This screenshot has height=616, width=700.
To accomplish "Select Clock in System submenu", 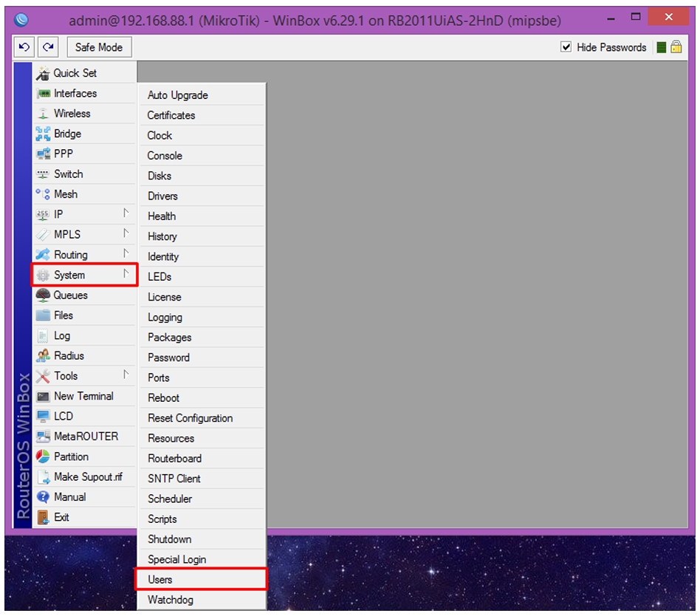I will tap(202, 136).
